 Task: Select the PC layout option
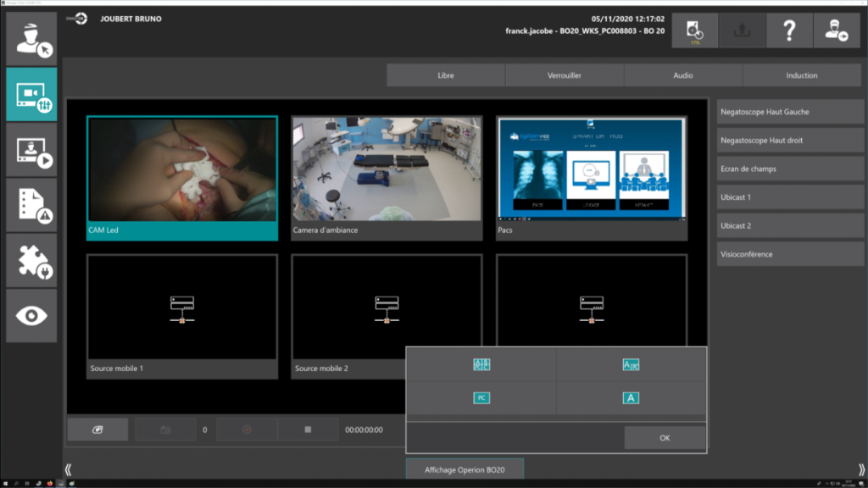coord(481,397)
